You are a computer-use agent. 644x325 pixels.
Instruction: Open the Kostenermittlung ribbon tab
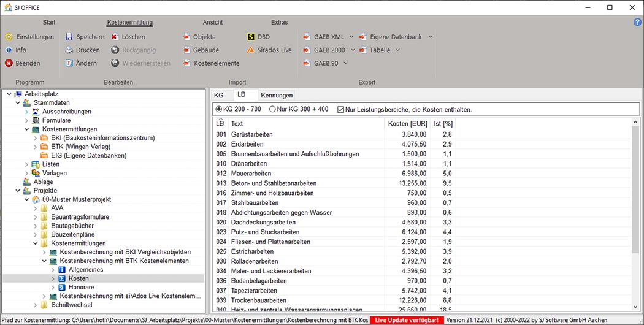point(130,22)
